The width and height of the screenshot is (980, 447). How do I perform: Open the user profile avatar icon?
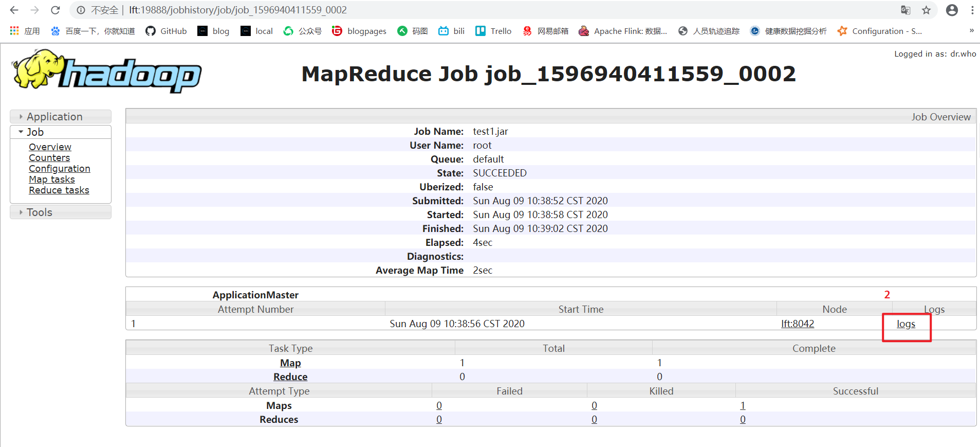coord(952,10)
